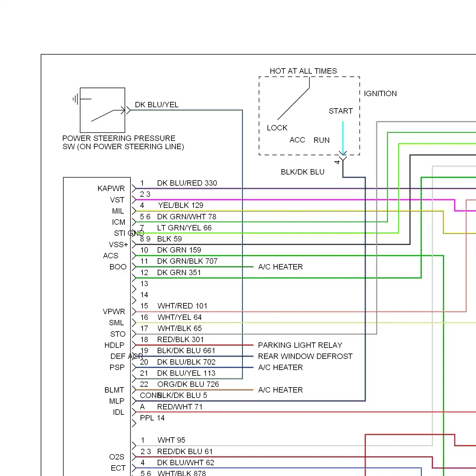This screenshot has height=476, width=476.
Task: Click the 'ACC' switch position label
Action: [x=297, y=140]
